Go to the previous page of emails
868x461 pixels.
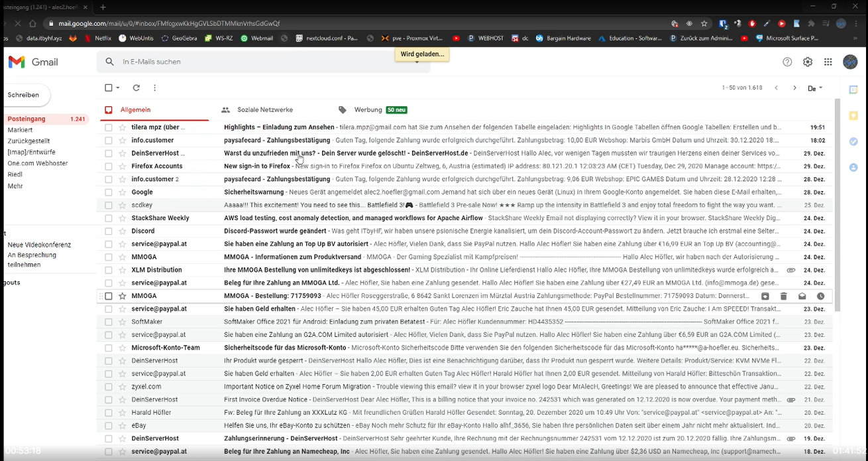777,88
